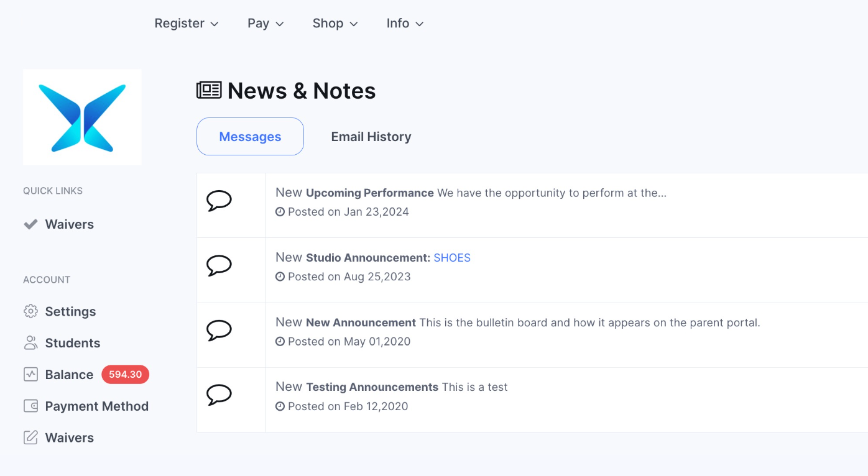Image resolution: width=868 pixels, height=476 pixels.
Task: Open Waivers link under Quick Links
Action: coord(70,224)
